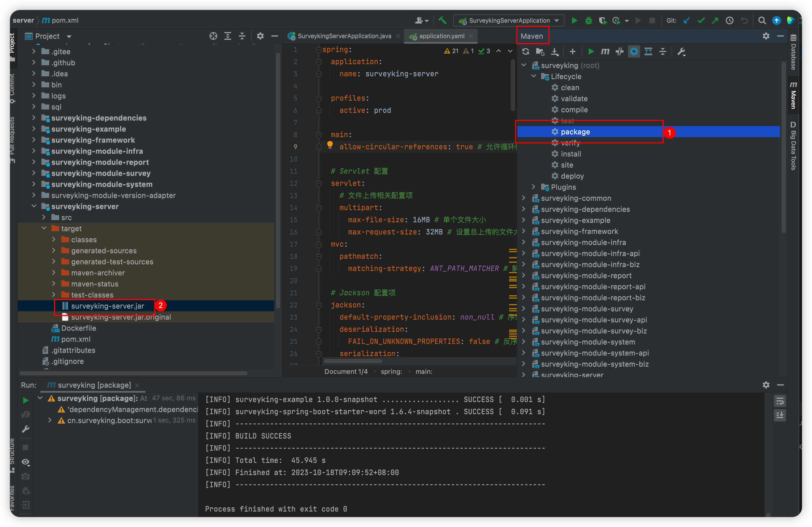Switch to application.yaml editor tab

[x=441, y=36]
